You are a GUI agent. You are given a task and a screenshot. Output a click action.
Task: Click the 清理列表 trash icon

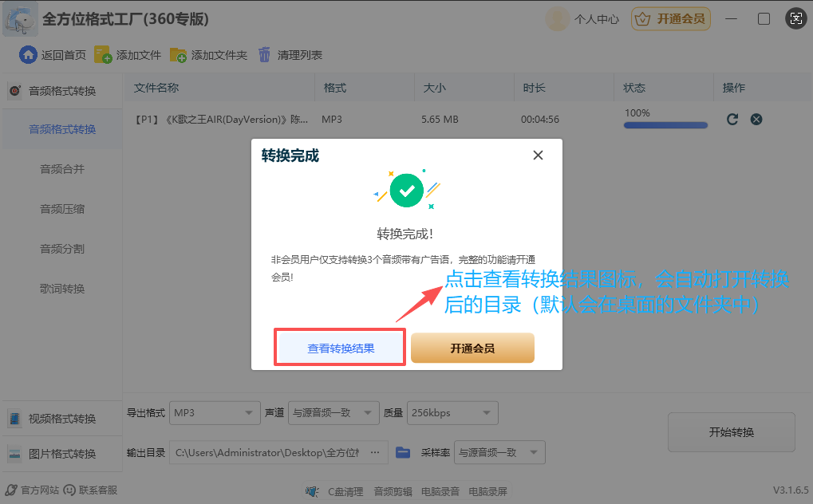click(x=264, y=55)
